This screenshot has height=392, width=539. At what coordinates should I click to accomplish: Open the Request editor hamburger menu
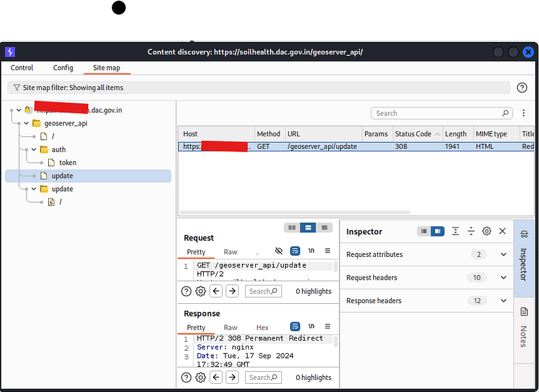[327, 251]
